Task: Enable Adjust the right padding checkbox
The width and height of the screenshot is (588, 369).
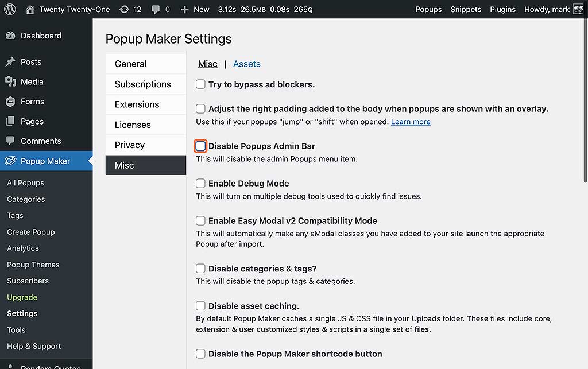Action: click(x=200, y=108)
